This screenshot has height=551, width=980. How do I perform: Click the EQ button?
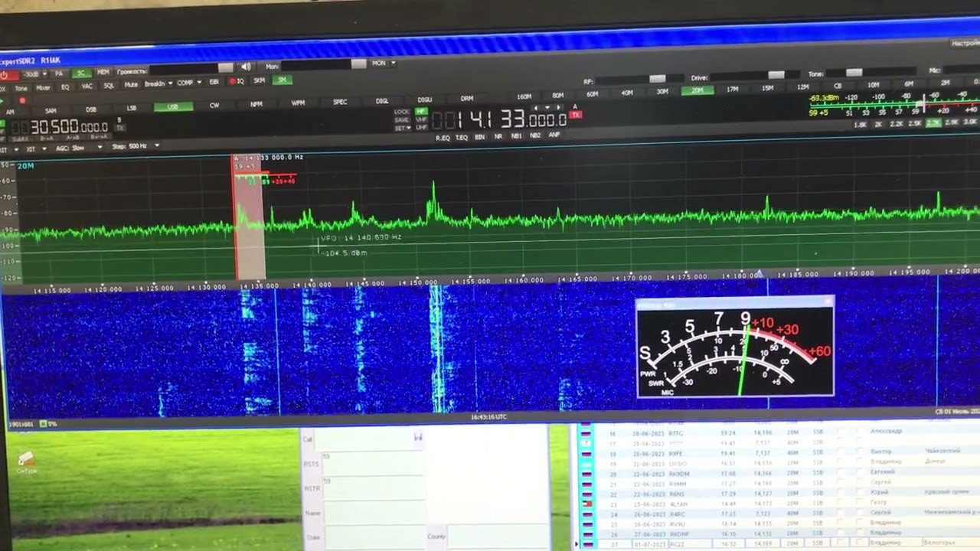click(65, 87)
